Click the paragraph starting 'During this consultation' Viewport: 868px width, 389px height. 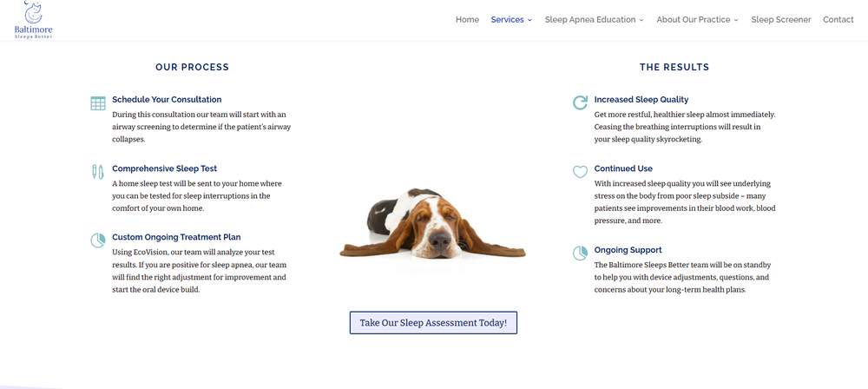click(201, 127)
